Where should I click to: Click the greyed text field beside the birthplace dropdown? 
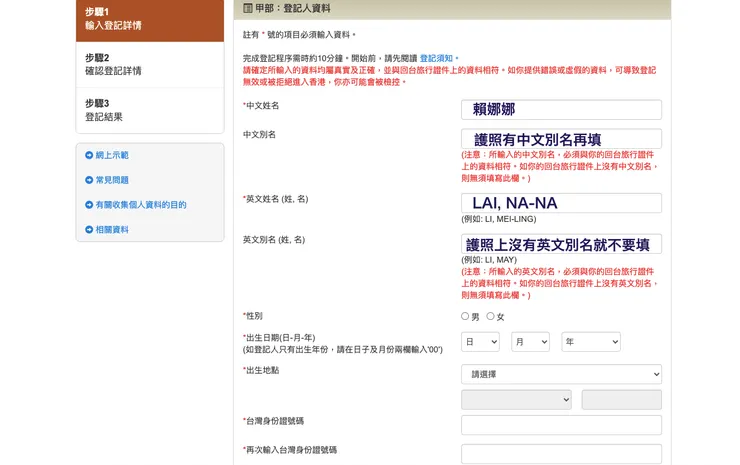[622, 399]
